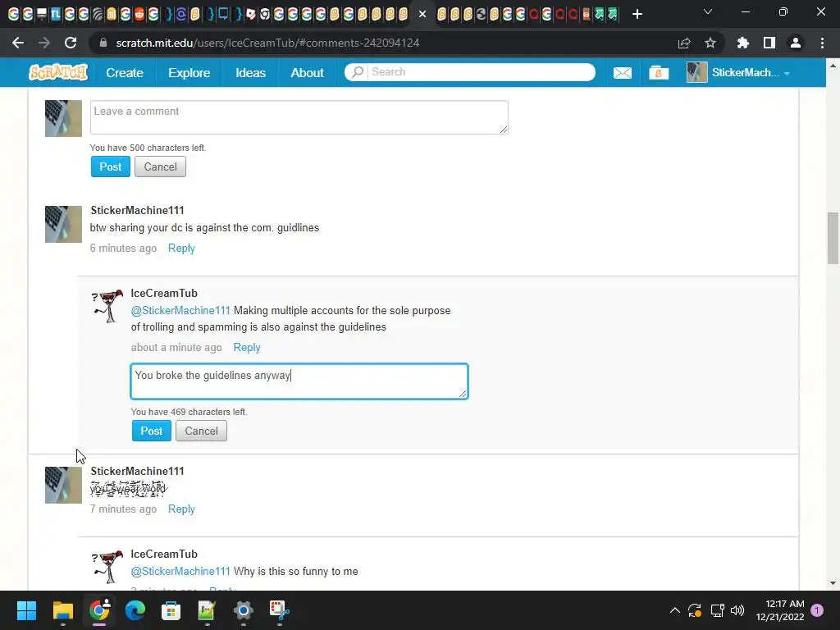Open Snipping Tool from taskbar
Viewport: 840px width, 630px height.
279,610
